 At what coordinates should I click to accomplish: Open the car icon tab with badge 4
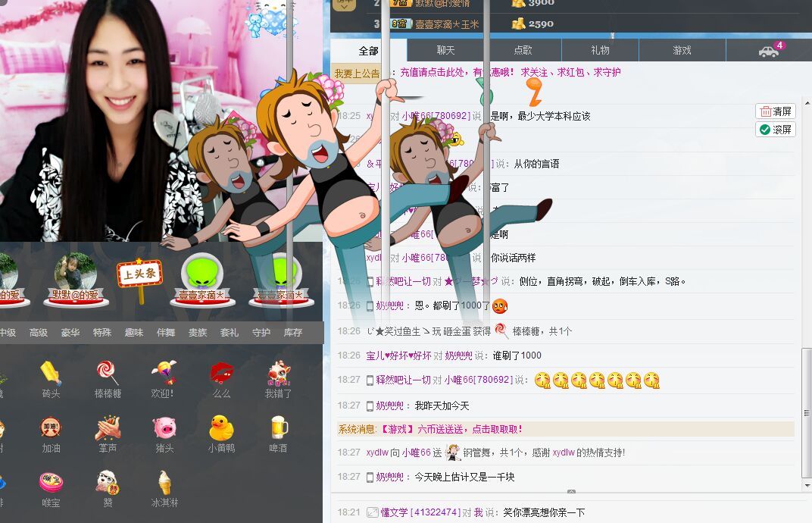(x=769, y=50)
